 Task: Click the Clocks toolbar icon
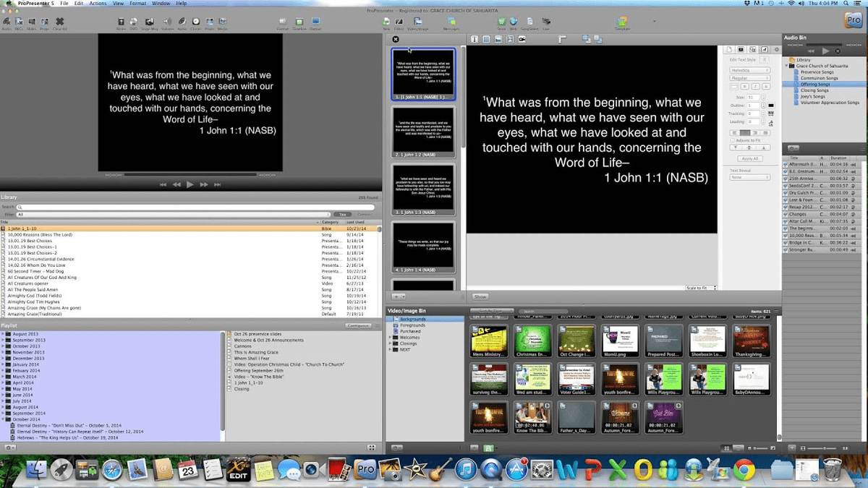coord(195,21)
